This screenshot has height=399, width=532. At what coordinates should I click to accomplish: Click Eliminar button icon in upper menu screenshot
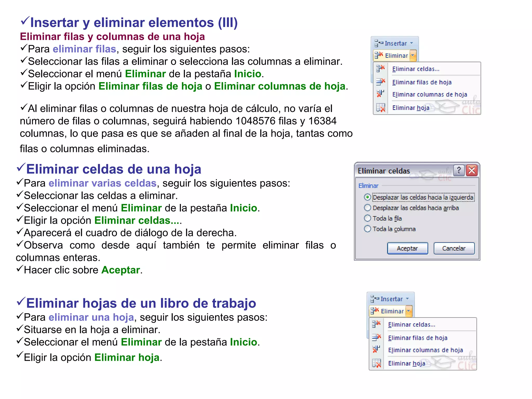pos(379,55)
